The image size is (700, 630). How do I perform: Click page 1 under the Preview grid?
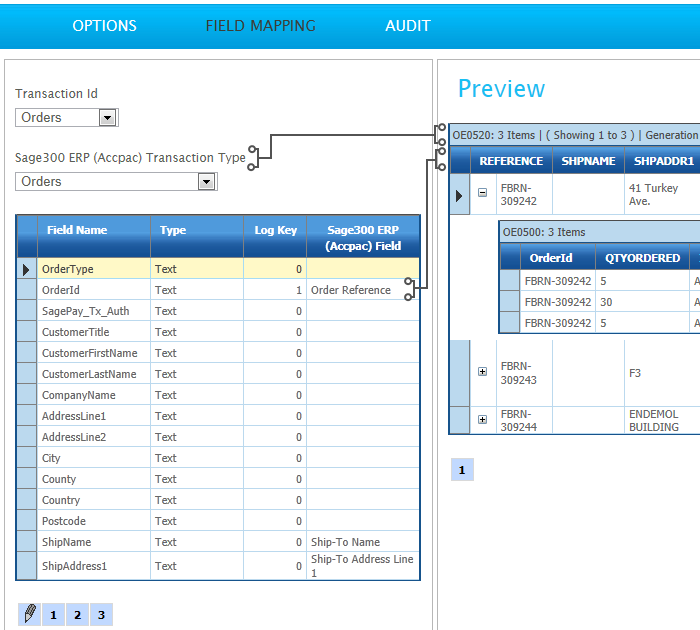click(461, 470)
